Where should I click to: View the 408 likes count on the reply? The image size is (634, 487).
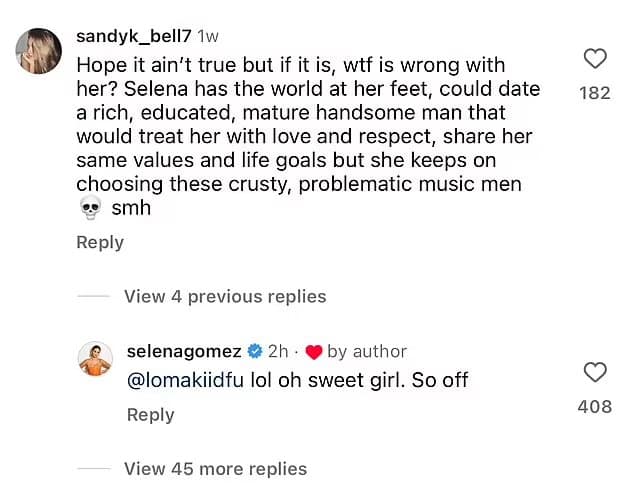tap(594, 407)
